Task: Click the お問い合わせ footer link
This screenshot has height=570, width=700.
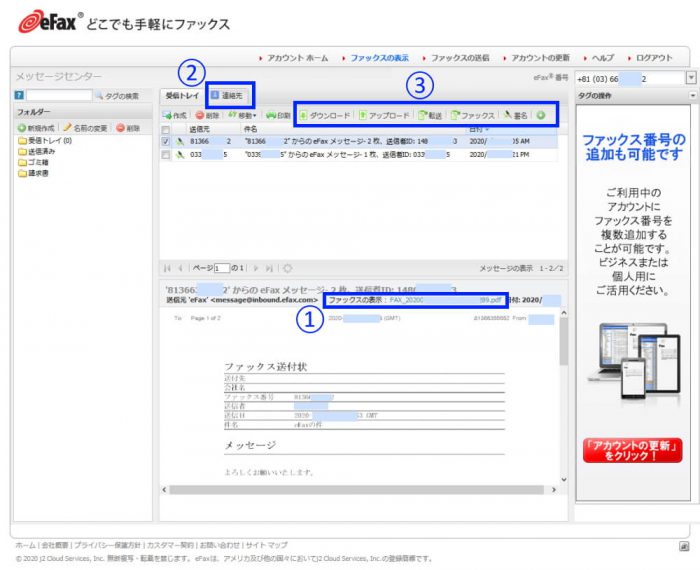Action: (x=219, y=545)
